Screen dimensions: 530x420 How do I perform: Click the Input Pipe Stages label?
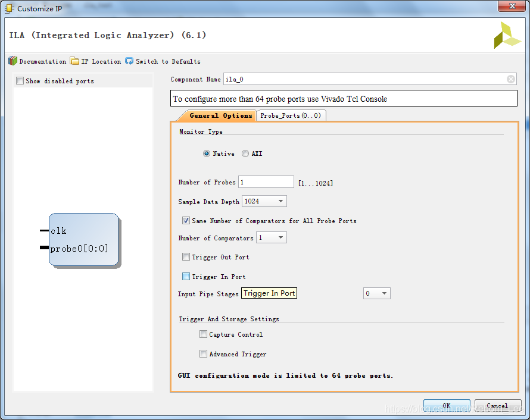click(x=208, y=294)
